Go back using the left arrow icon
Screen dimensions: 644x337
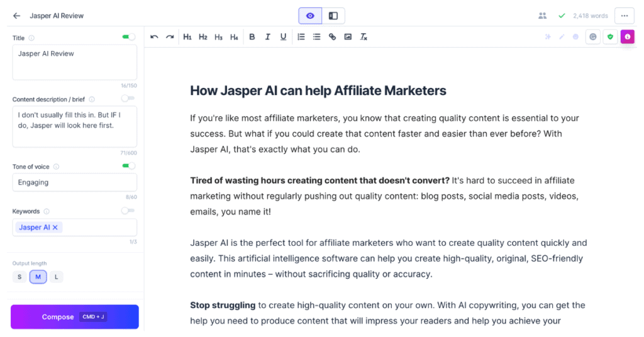pos(16,16)
